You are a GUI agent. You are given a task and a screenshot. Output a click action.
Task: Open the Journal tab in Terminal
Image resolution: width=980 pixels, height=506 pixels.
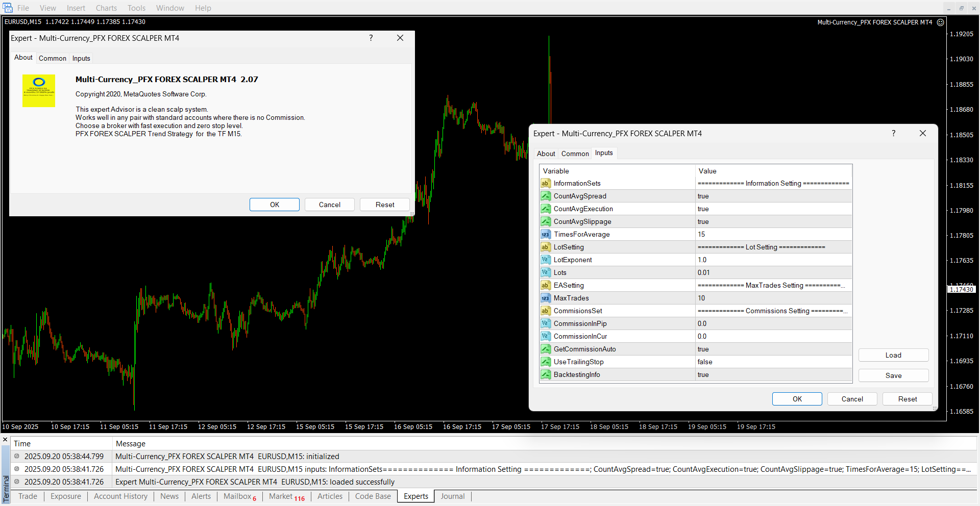[452, 496]
